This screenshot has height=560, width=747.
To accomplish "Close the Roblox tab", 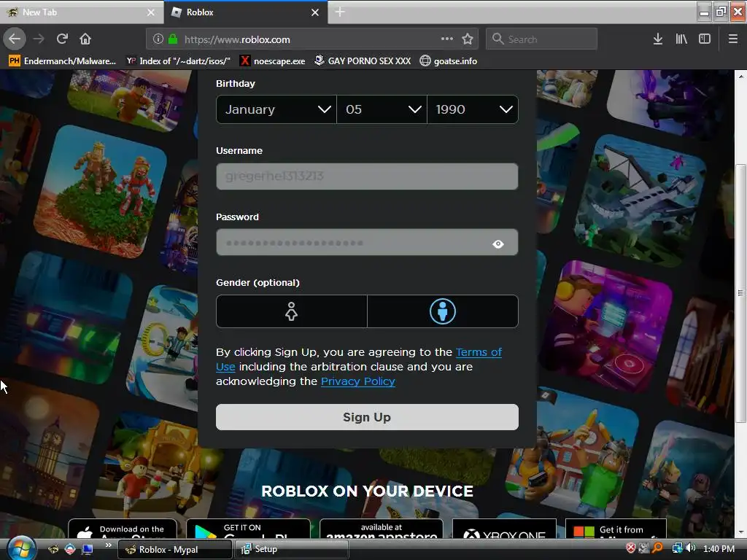I will click(x=315, y=12).
